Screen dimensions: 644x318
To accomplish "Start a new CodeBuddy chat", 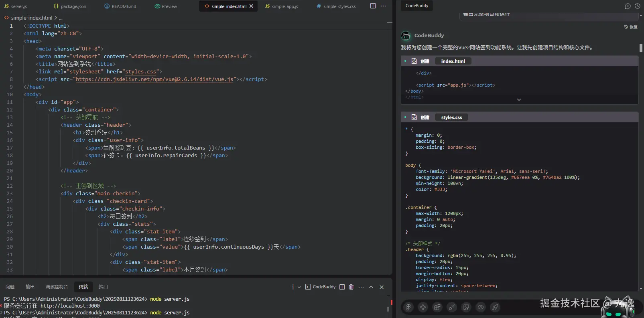I will (x=628, y=6).
